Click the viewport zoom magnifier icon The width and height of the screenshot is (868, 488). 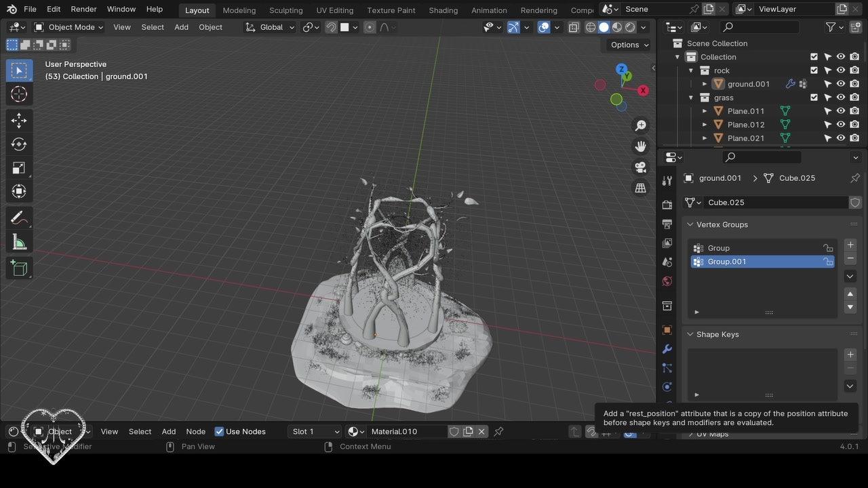(x=640, y=125)
